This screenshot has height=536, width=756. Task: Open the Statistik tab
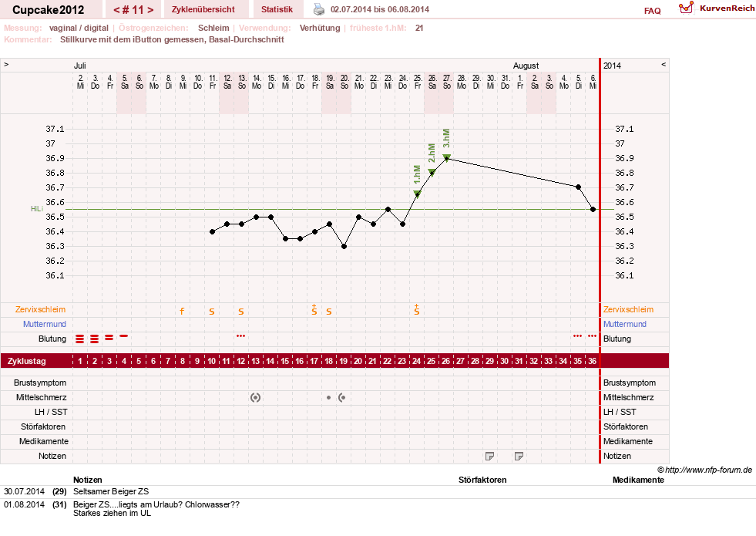[277, 9]
